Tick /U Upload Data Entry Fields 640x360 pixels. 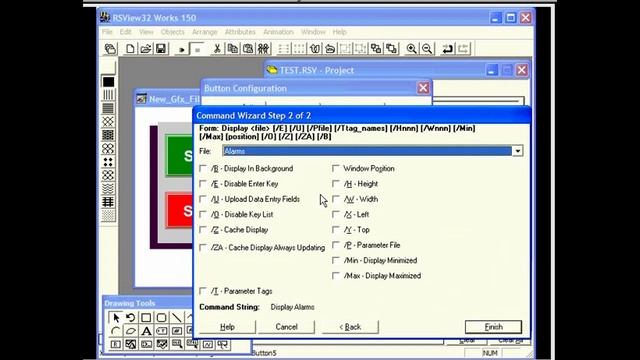pyautogui.click(x=203, y=199)
